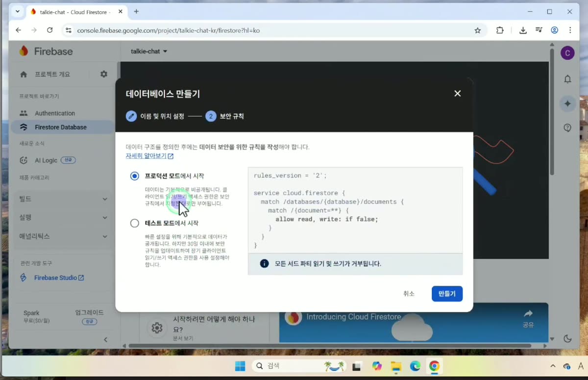Expand the 애널리틱스 category
The image size is (588, 380).
63,236
